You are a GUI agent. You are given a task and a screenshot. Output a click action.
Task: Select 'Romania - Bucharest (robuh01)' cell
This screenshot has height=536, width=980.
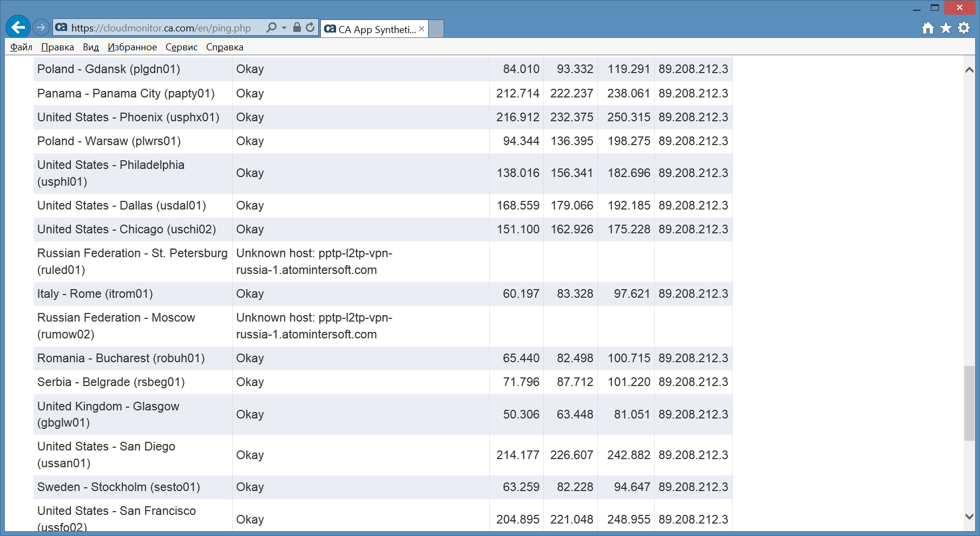(133, 358)
